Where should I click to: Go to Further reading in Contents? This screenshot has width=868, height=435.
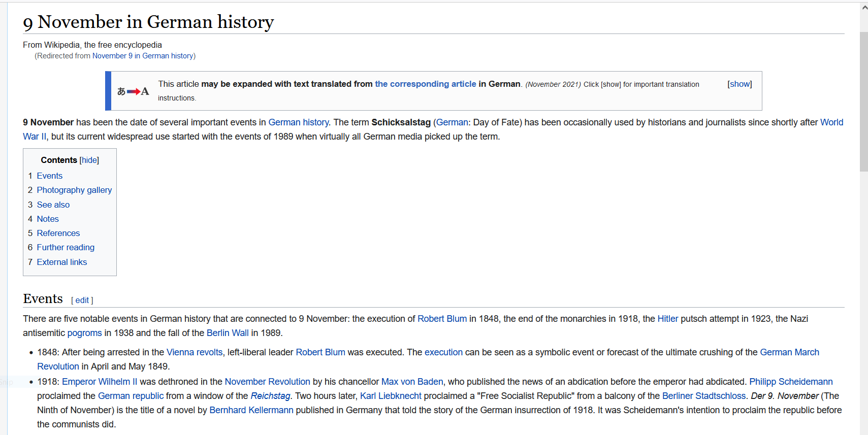pyautogui.click(x=66, y=248)
